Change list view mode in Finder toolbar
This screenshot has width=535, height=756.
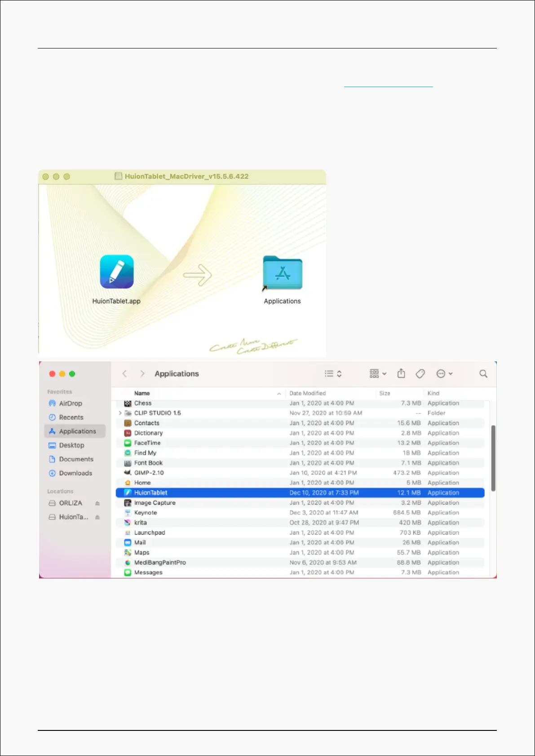tap(333, 374)
